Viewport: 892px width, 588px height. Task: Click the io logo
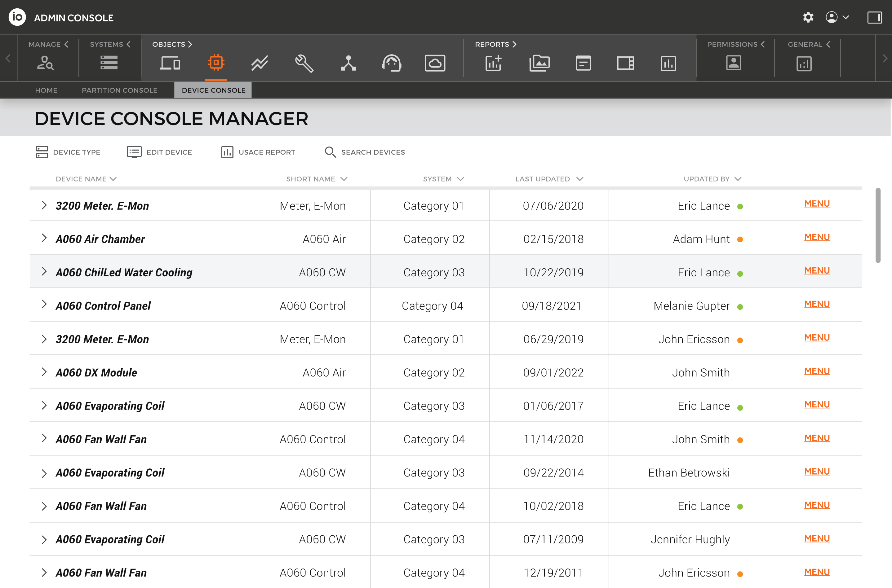point(17,17)
